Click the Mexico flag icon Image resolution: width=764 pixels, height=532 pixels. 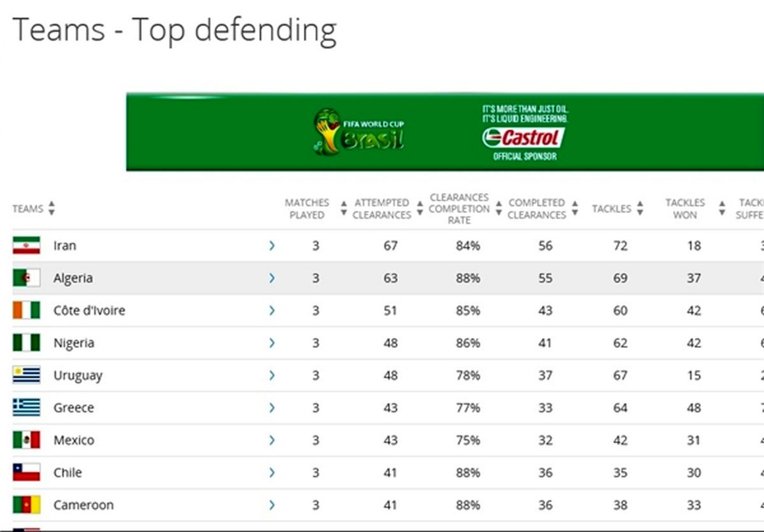point(26,440)
